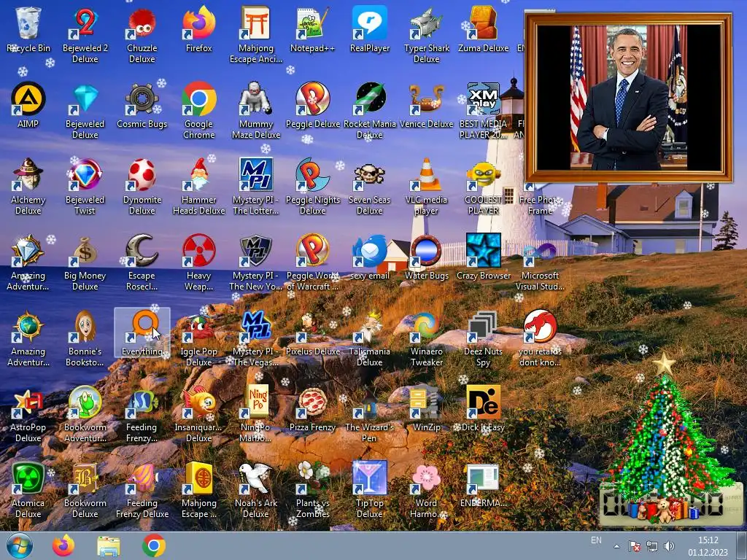Select the Mummy Maze Deluxe icon
Image resolution: width=747 pixels, height=560 pixels.
pos(256,98)
